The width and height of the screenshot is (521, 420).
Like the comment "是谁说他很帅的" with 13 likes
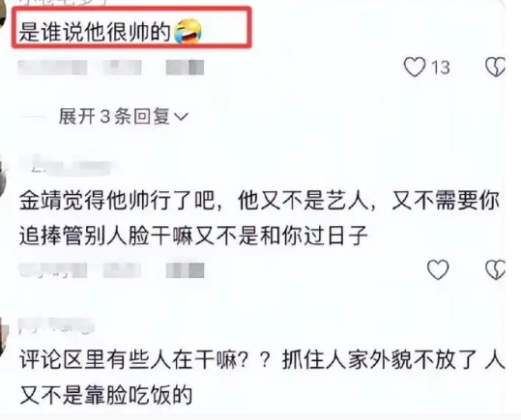[415, 67]
